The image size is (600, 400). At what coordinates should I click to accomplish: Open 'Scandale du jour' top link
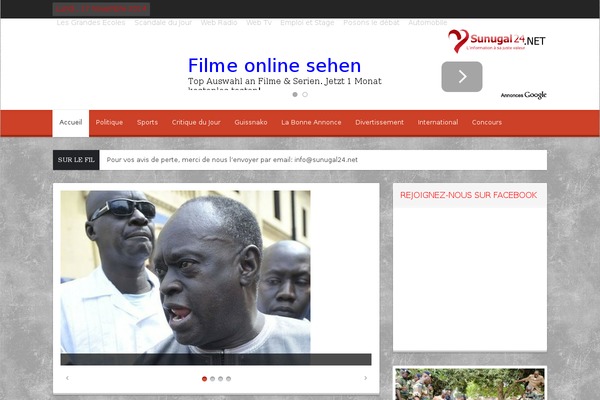(163, 23)
